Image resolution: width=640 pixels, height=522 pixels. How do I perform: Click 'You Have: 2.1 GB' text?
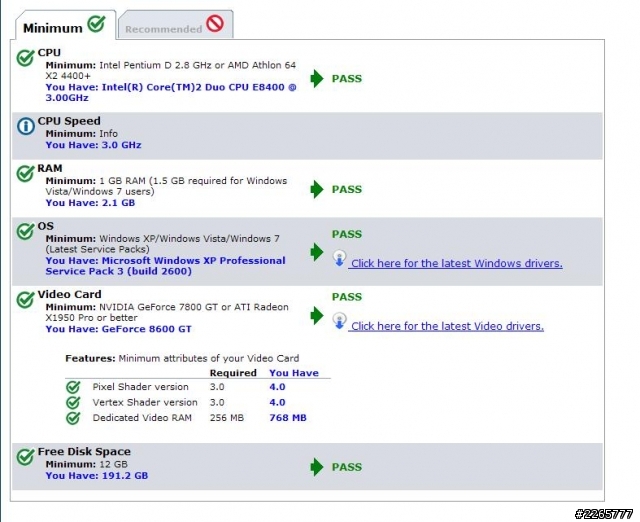tap(90, 203)
